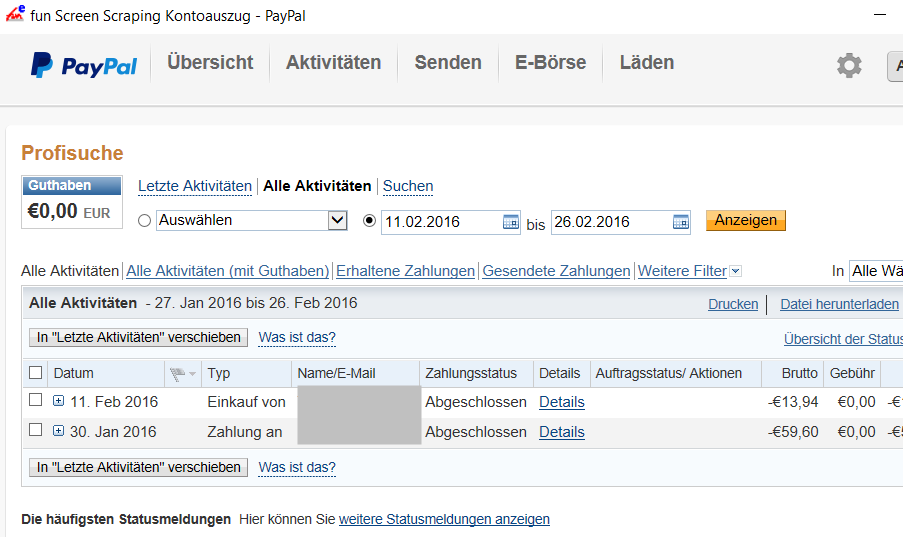Open the Suchen link

pyautogui.click(x=408, y=186)
